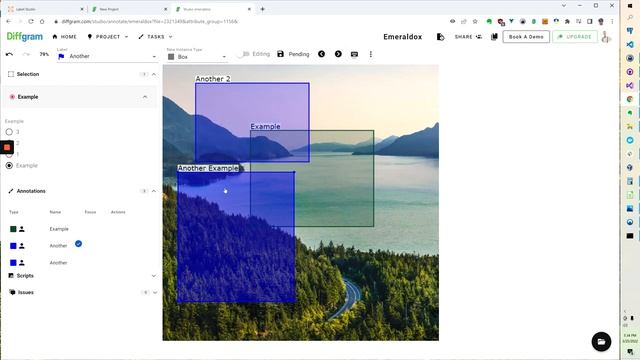Open the Home menu item
640x360 pixels.
64,37
